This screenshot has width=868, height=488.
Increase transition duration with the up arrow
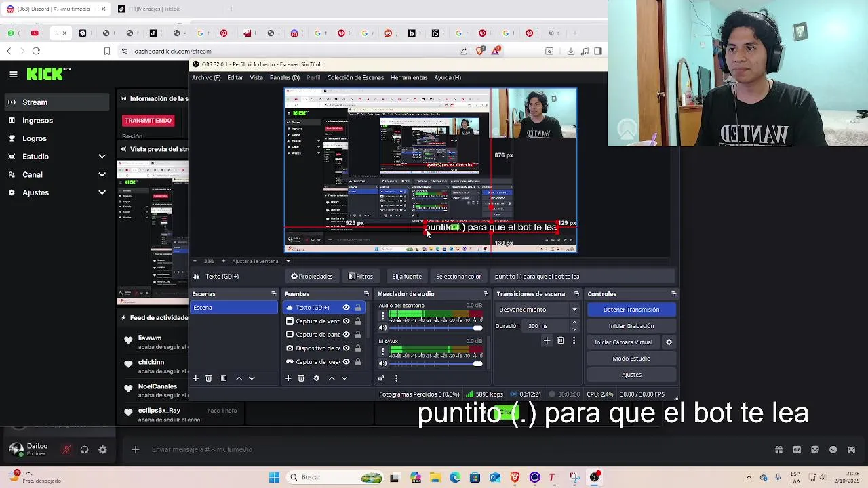[574, 323]
